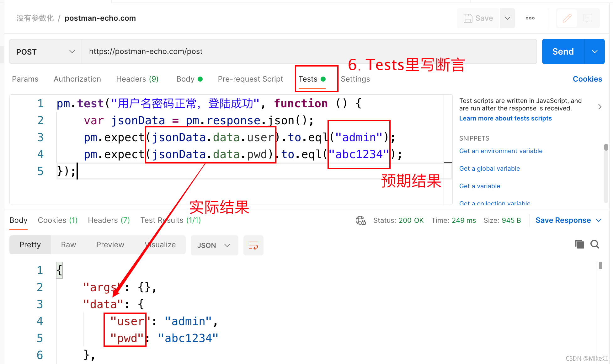Toggle line wrap icon in response
The width and height of the screenshot is (613, 364).
tap(253, 245)
